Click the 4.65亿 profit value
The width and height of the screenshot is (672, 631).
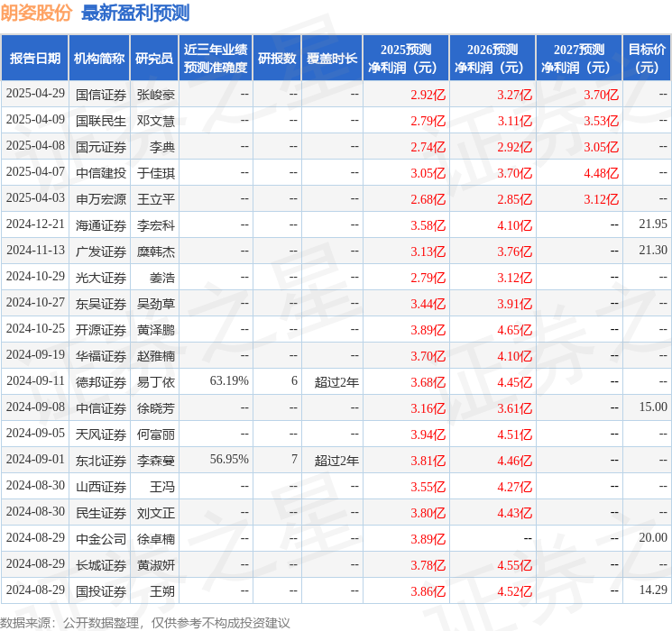[x=515, y=330]
